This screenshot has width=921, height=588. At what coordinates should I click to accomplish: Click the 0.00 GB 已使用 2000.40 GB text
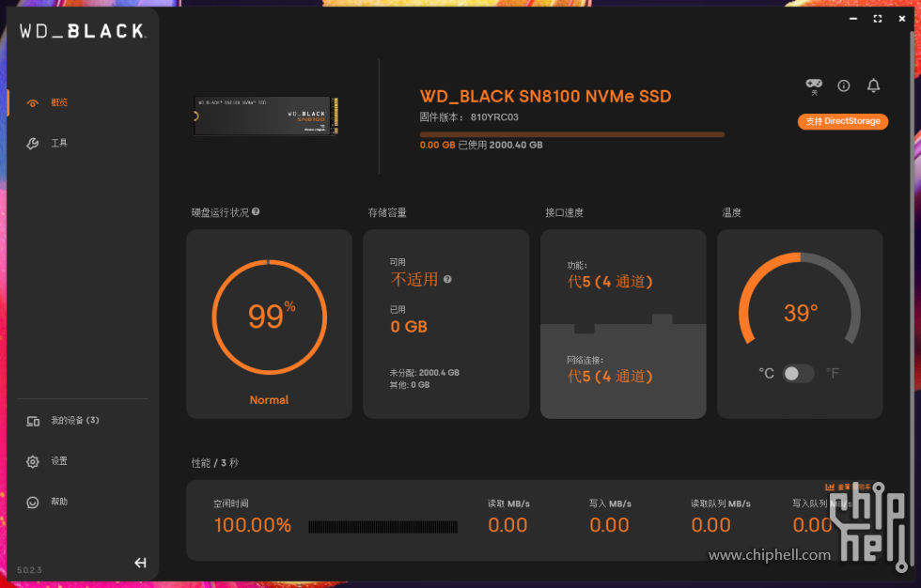point(481,145)
